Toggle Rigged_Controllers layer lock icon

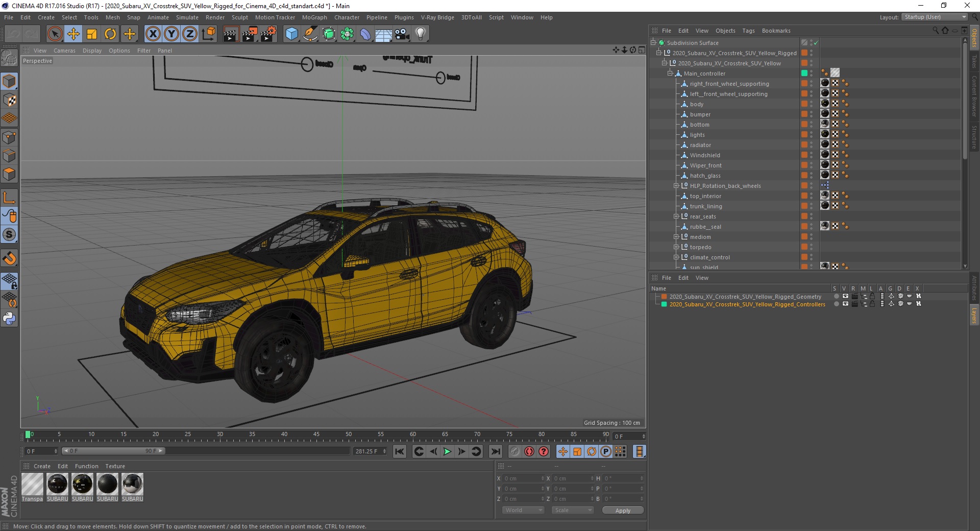coord(872,304)
